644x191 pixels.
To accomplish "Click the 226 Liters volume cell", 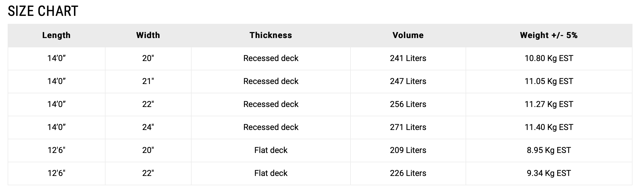I will [x=408, y=173].
